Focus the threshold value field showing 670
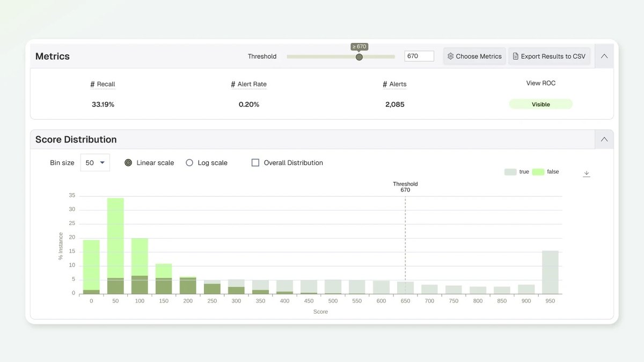The width and height of the screenshot is (644, 362). tap(419, 56)
